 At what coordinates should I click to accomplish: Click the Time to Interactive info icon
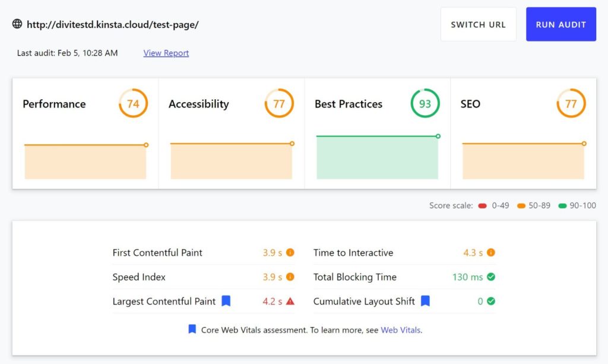coord(490,252)
